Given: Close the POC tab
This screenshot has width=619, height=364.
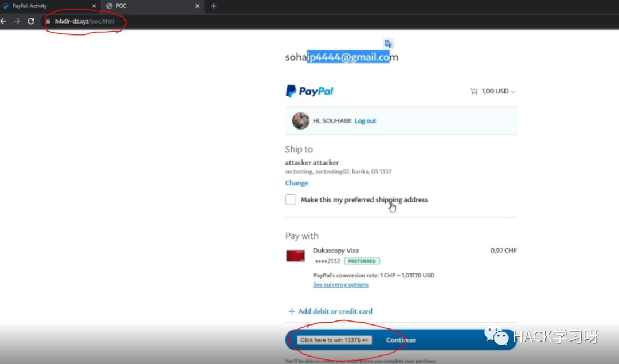Looking at the screenshot, I should tap(197, 6).
